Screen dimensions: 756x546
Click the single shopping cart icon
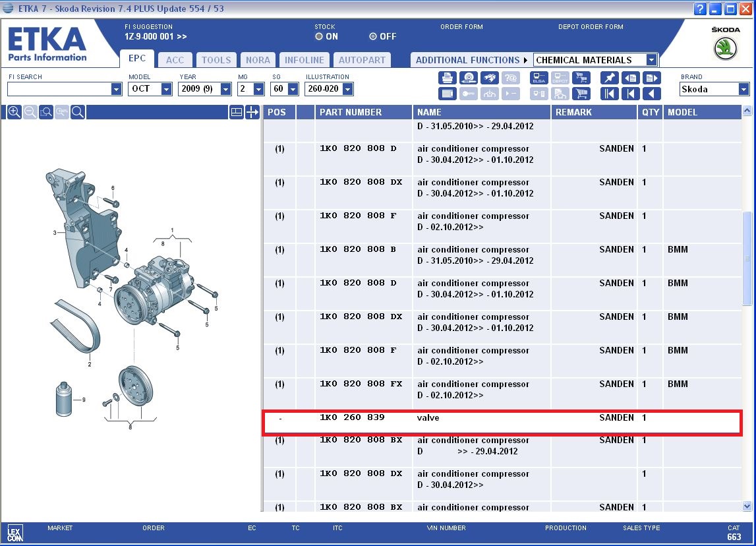pyautogui.click(x=581, y=94)
